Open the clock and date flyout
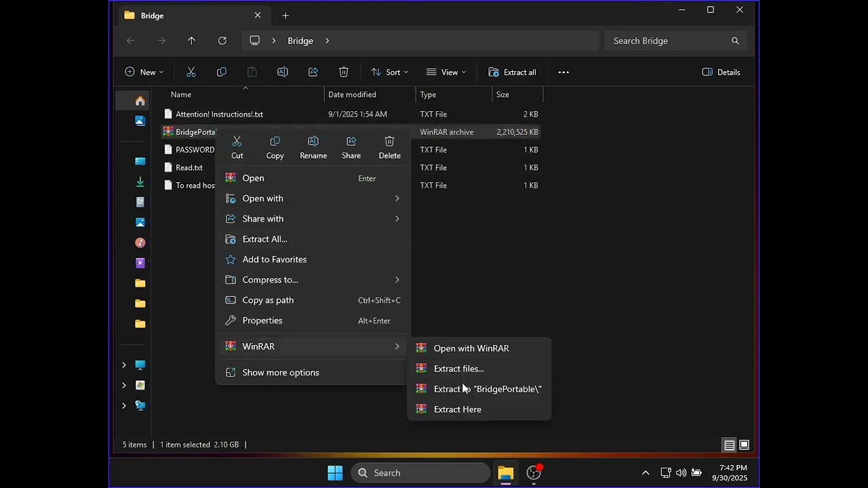868x488 pixels. [x=730, y=473]
